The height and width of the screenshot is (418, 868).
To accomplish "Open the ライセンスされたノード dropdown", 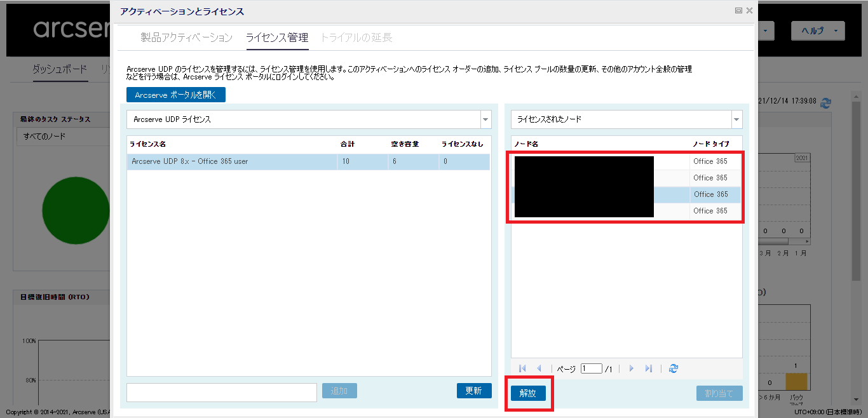I will [x=736, y=119].
